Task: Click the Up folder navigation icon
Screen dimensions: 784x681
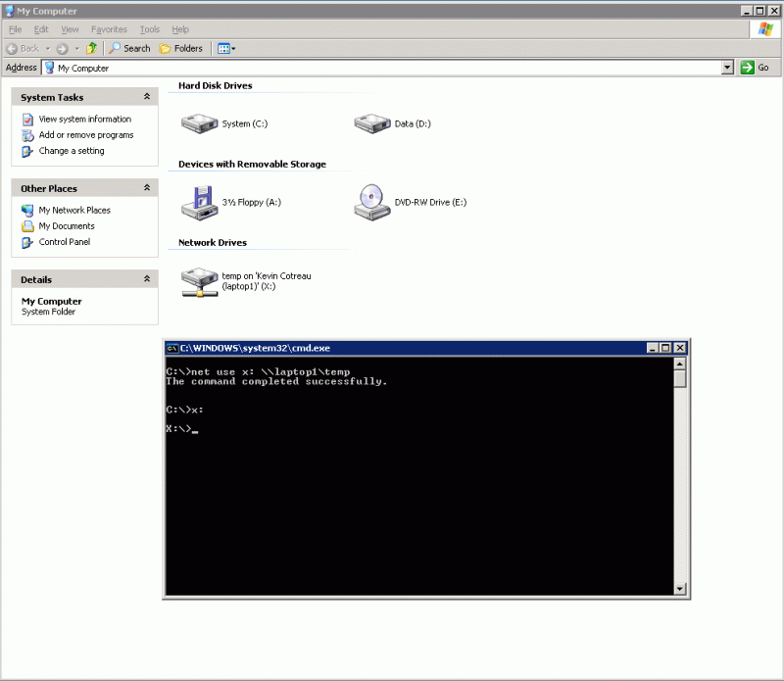Action: (91, 48)
